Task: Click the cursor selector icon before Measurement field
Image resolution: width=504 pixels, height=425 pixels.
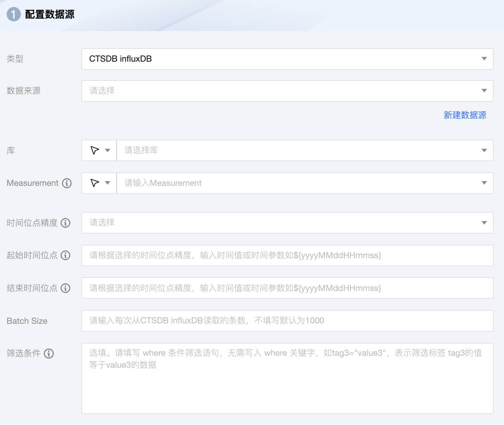Action: 94,183
